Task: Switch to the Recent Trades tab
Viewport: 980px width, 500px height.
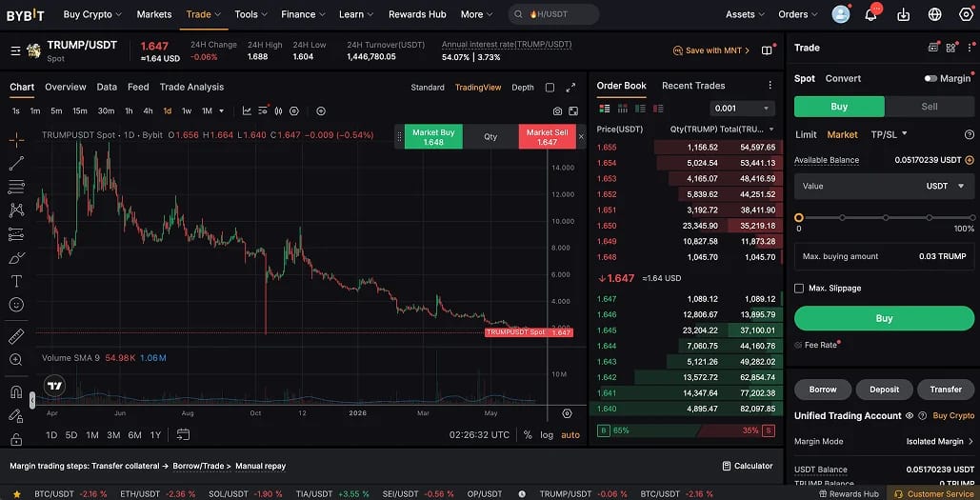Action: (x=693, y=86)
